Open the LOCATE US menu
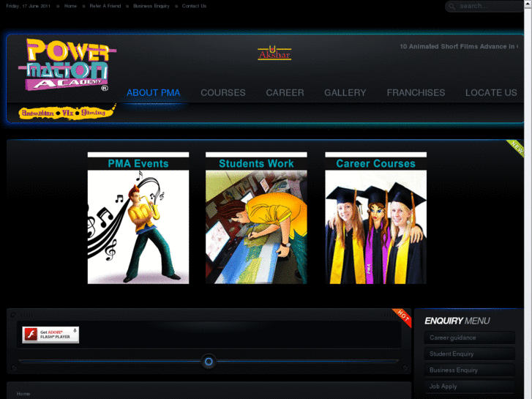The height and width of the screenshot is (399, 532). pos(491,93)
